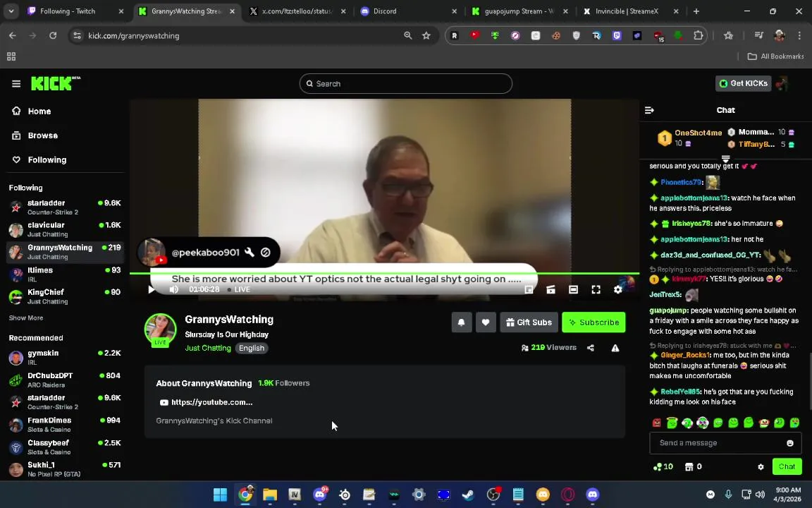The height and width of the screenshot is (508, 812).
Task: Open Classybeef recommended channel
Action: 66,447
